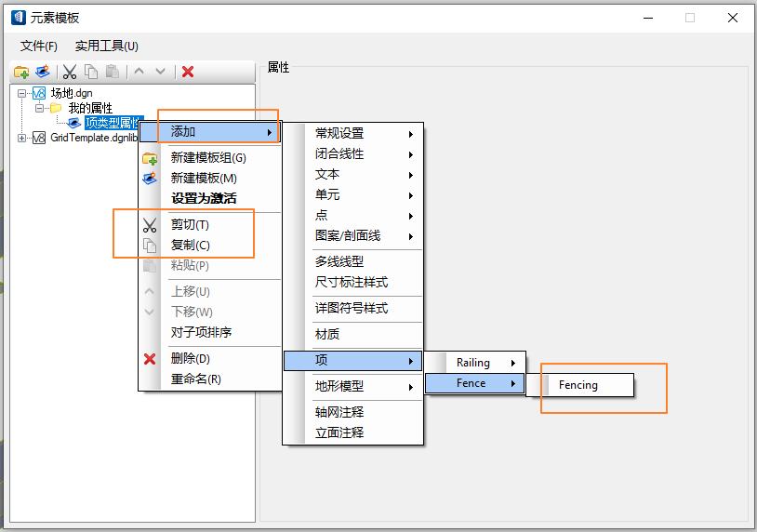
Task: Click the V8 file icon for 场地.dgn
Action: [39, 93]
